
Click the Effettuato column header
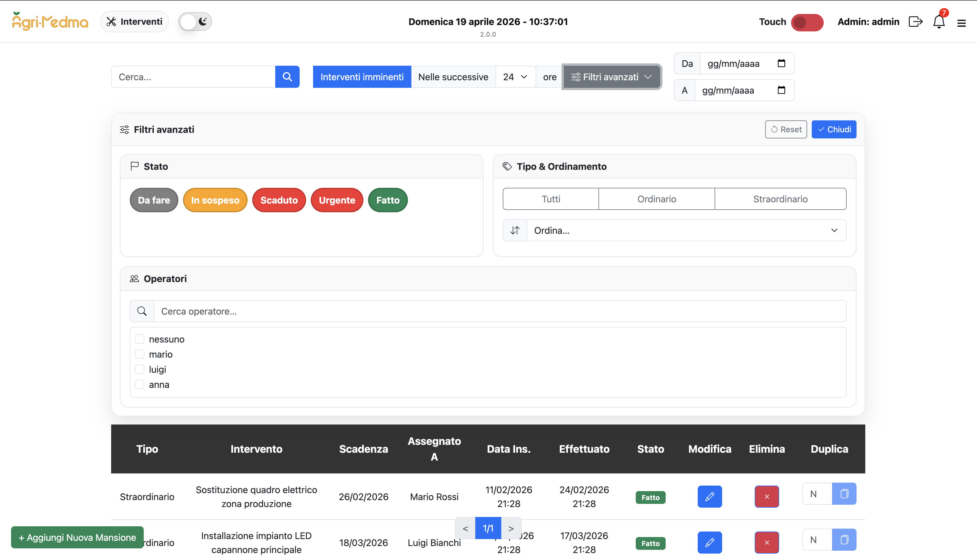[584, 449]
